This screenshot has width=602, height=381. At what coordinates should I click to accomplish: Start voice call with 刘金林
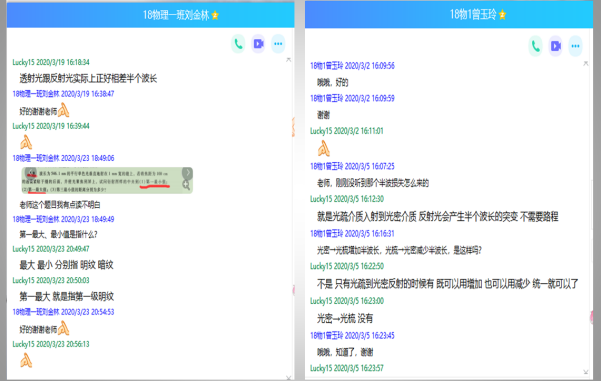pos(238,44)
